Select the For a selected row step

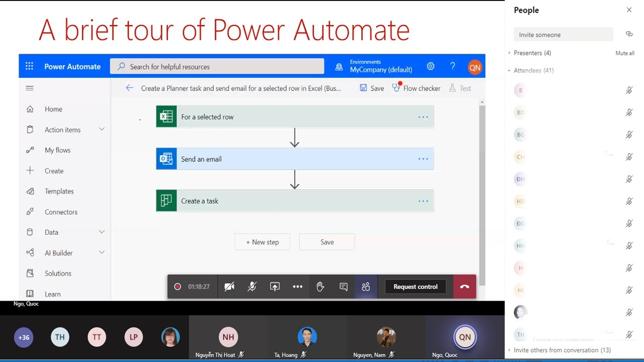[x=295, y=117]
